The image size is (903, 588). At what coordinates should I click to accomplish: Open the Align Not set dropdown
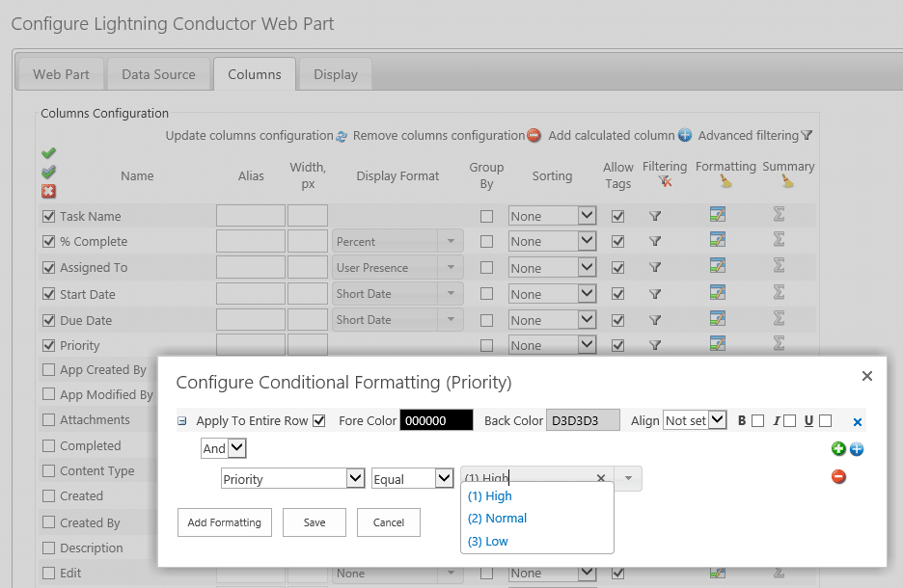tap(695, 420)
